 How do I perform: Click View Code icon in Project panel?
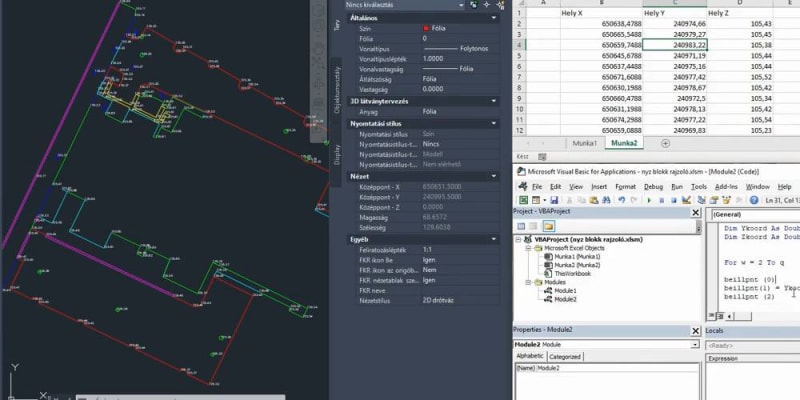point(521,226)
